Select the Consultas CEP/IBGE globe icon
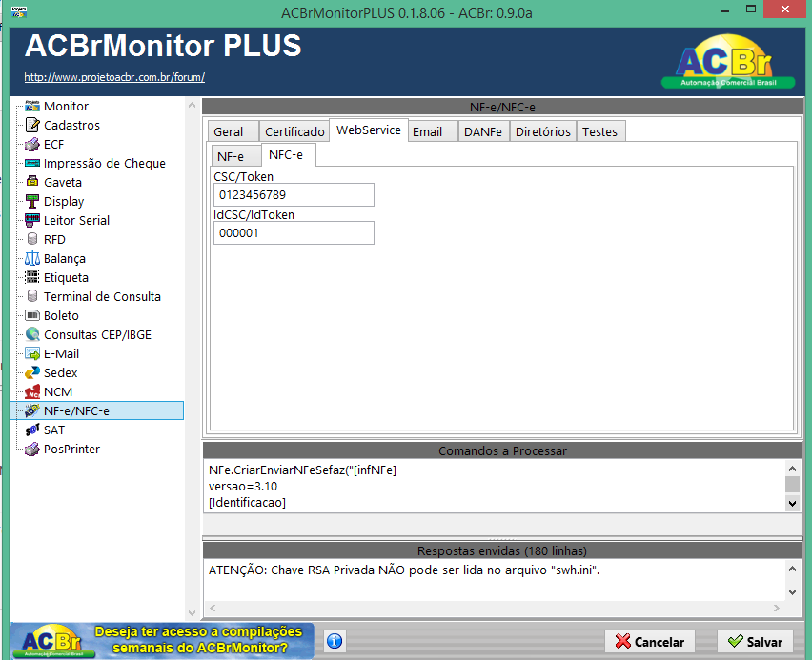This screenshot has height=660, width=812. pos(32,335)
